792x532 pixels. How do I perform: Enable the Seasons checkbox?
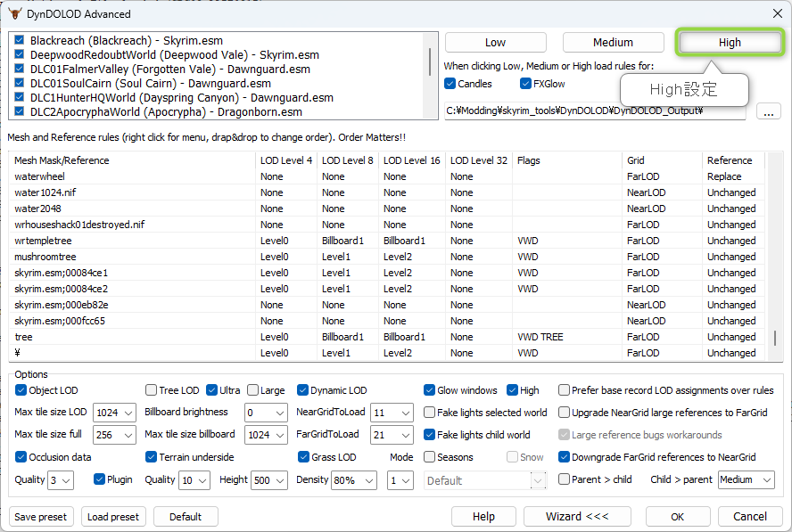[429, 457]
